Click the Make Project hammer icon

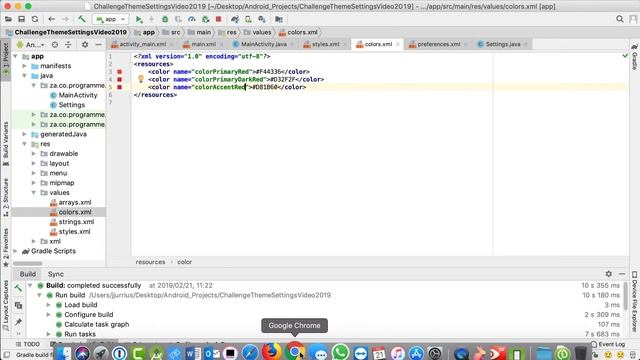tap(82, 19)
